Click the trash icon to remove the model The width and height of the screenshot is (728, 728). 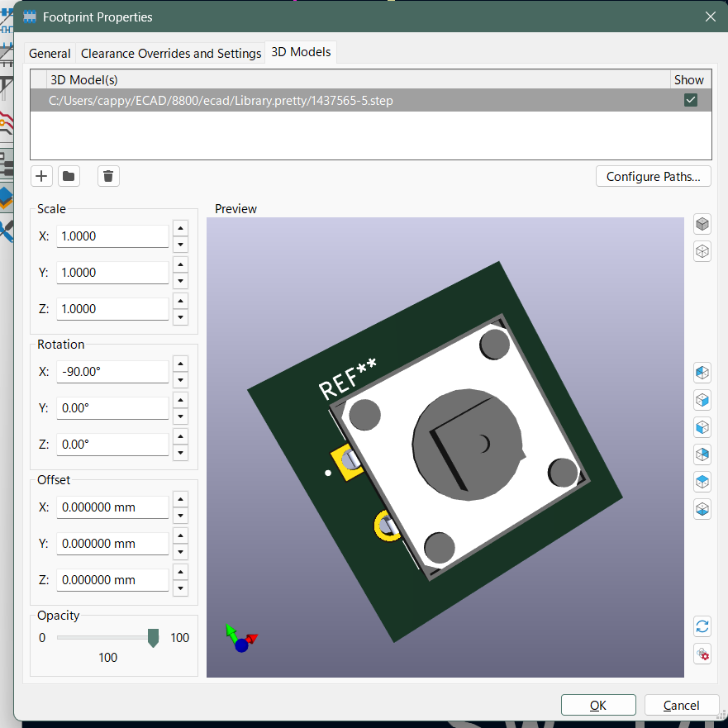tap(108, 176)
